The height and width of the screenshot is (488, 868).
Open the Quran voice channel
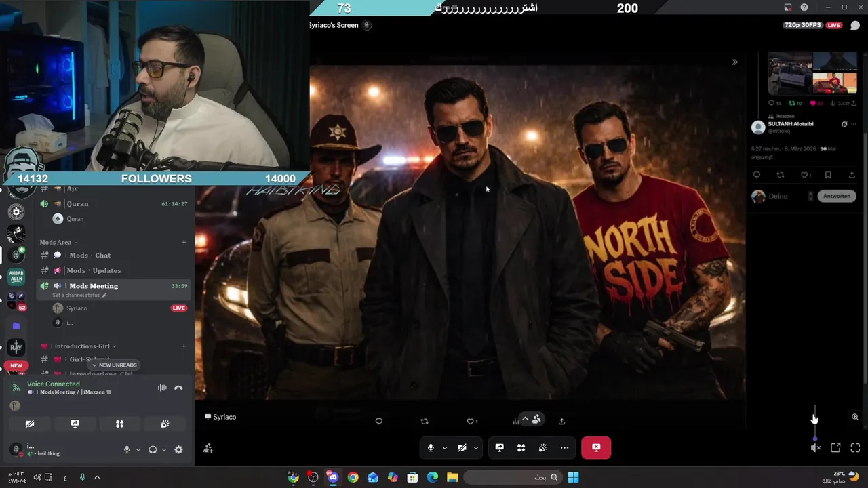coord(113,204)
